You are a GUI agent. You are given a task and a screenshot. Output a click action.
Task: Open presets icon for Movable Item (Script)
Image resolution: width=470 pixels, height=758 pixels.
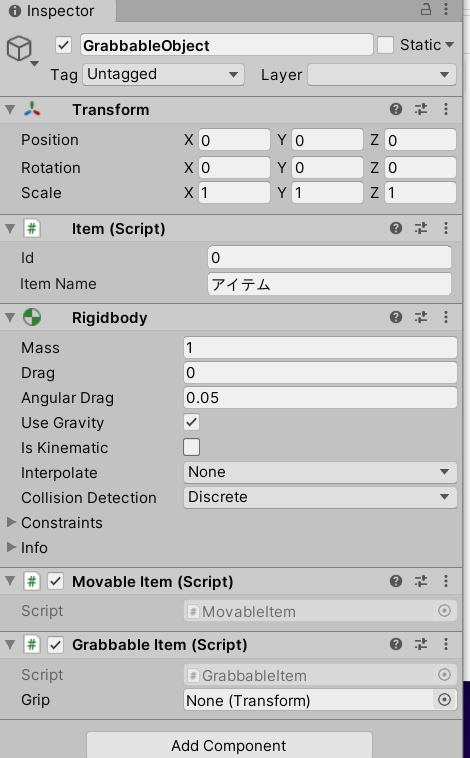click(421, 581)
